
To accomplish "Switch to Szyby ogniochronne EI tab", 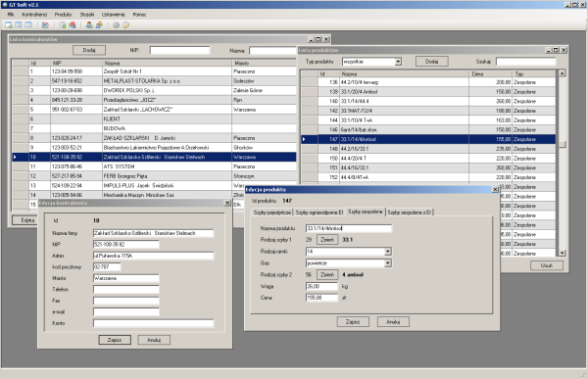I will 319,213.
